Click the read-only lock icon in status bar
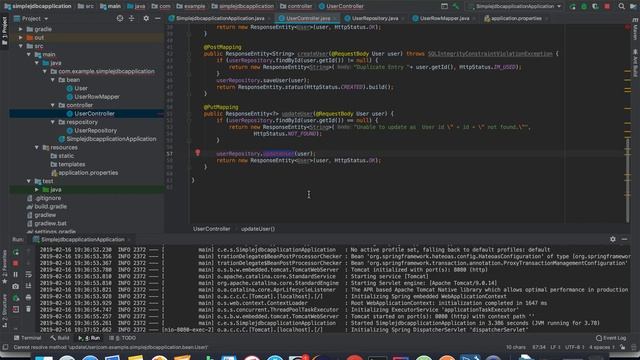Viewport: 640px width, 360px height. pos(622,347)
